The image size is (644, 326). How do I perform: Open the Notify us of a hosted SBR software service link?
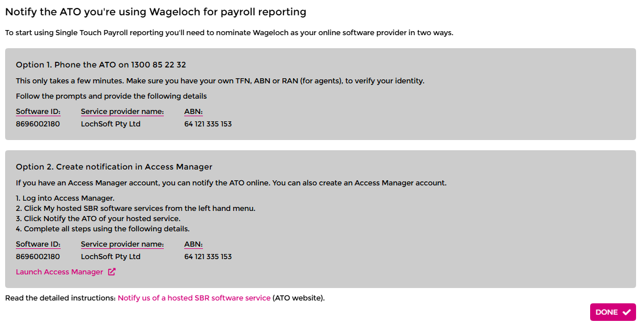pyautogui.click(x=194, y=298)
